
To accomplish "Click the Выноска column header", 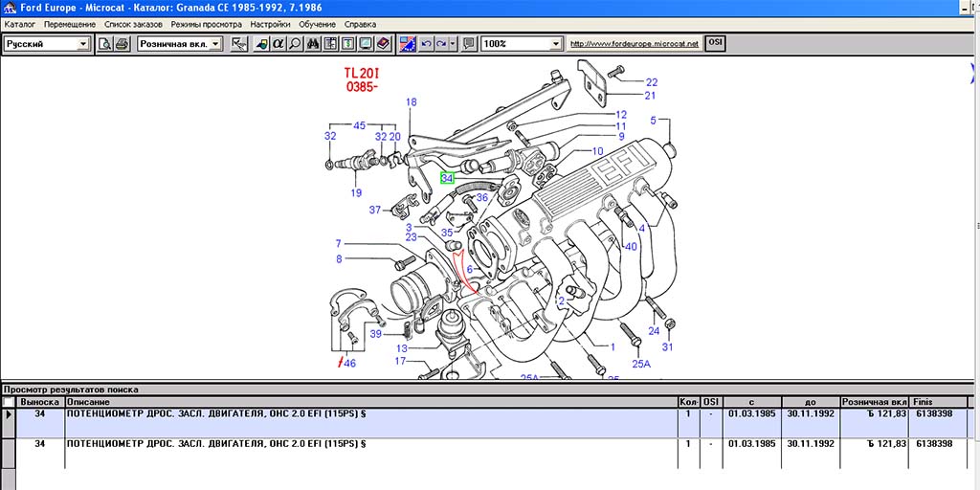I will [x=40, y=402].
